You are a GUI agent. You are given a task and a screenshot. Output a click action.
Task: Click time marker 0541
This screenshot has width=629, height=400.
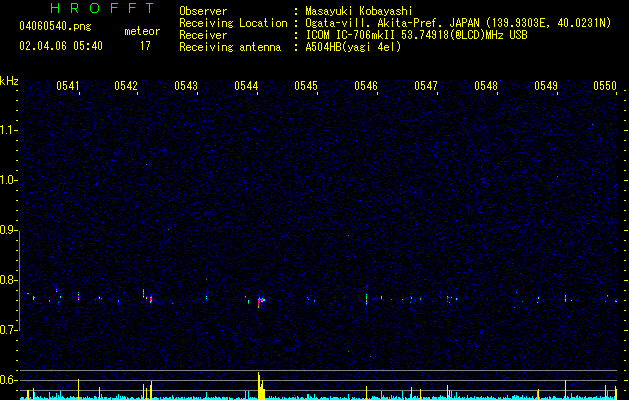(67, 85)
